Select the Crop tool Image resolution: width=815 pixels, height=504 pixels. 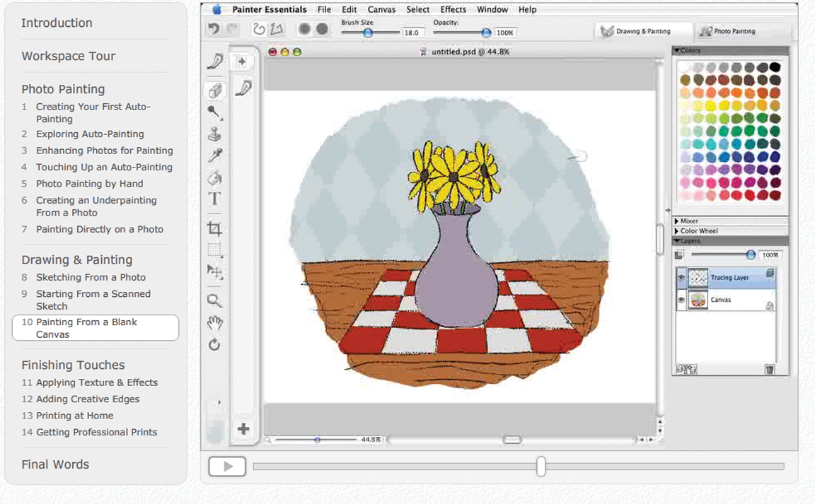tap(215, 228)
